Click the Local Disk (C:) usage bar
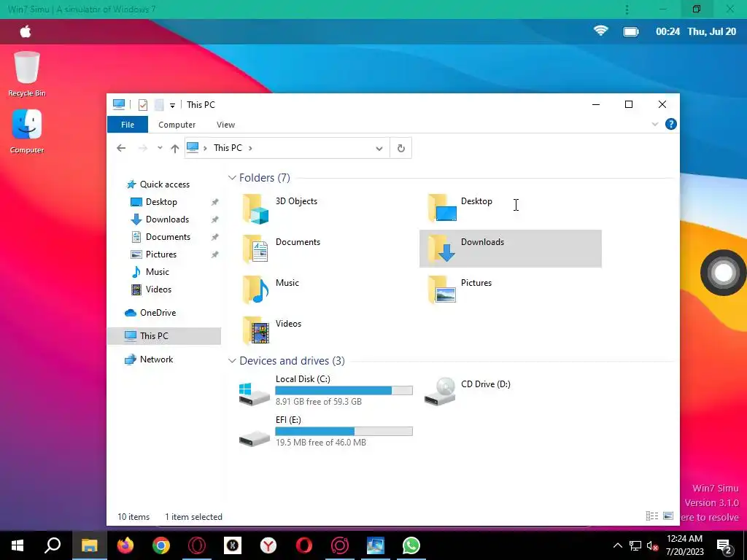 (x=344, y=391)
